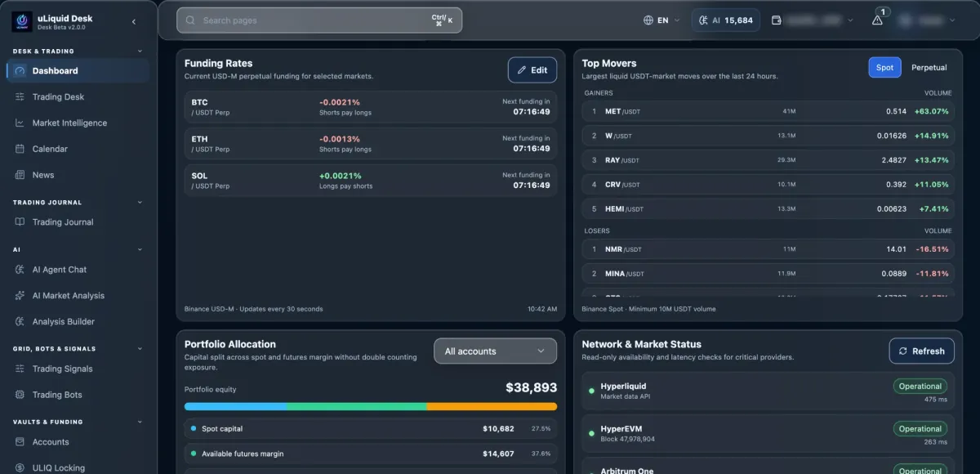Click the orange portfolio bar segment
The height and width of the screenshot is (474, 980).
pyautogui.click(x=492, y=406)
